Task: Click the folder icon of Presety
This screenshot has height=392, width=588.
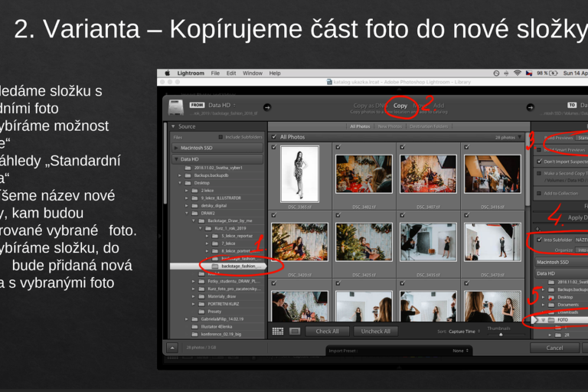Action: 202,312
